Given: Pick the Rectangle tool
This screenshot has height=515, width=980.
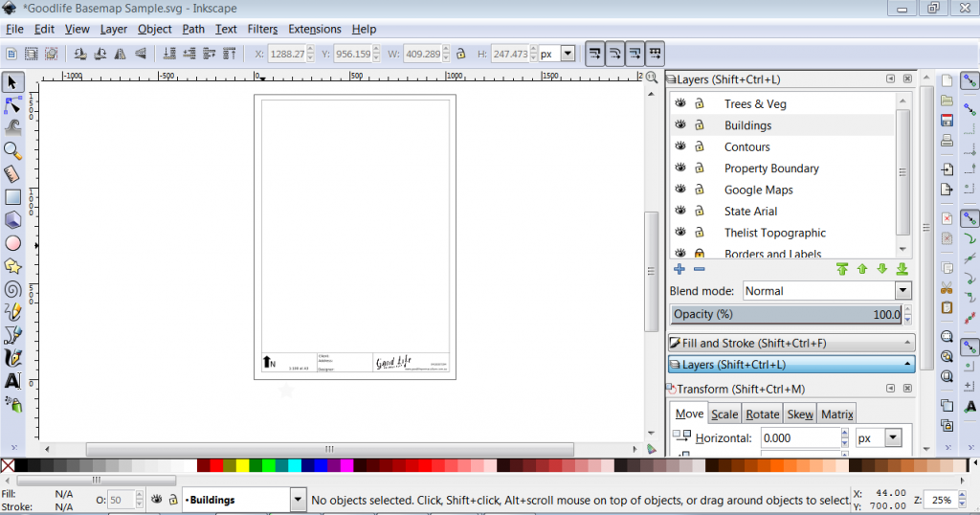Looking at the screenshot, I should 13,196.
